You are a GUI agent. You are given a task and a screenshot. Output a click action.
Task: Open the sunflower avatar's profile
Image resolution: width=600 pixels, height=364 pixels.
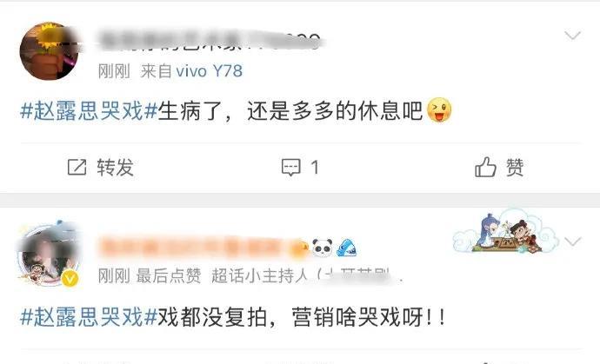(x=49, y=51)
